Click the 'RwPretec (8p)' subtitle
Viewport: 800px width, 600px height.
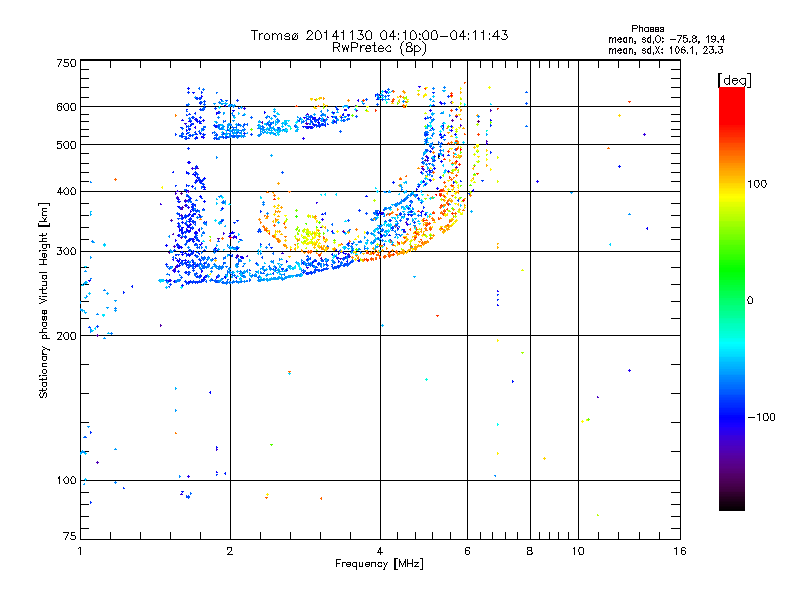(x=379, y=48)
